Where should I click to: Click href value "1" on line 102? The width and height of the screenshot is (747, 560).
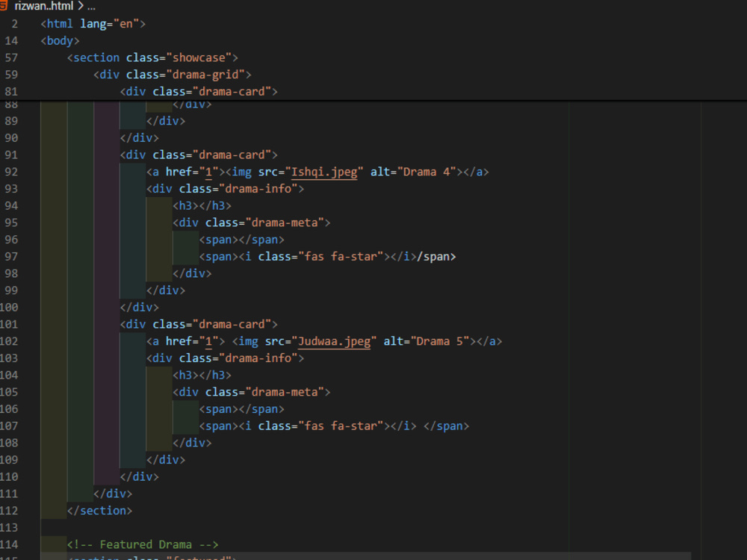tap(208, 341)
